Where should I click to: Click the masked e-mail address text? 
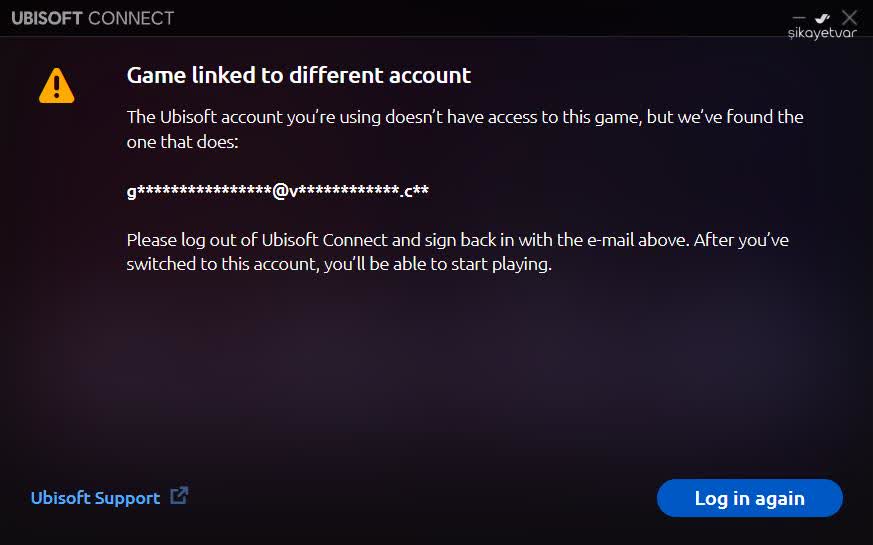click(277, 190)
